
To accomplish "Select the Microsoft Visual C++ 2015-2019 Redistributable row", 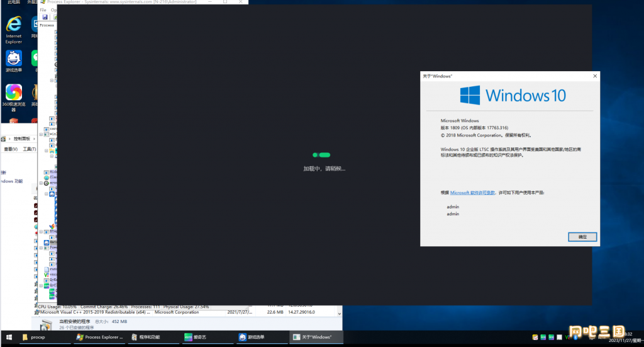I will [187, 312].
